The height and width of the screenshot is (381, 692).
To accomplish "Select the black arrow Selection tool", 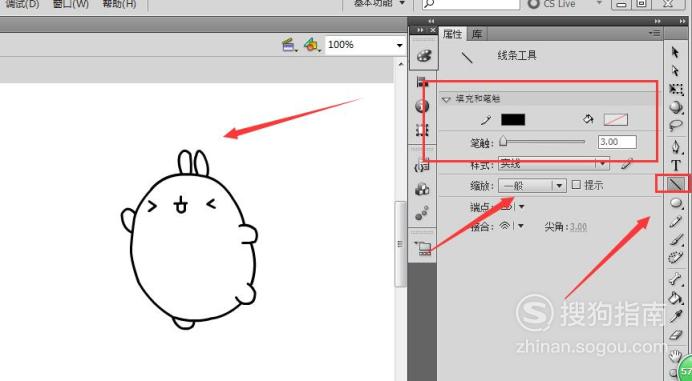I will pyautogui.click(x=675, y=52).
